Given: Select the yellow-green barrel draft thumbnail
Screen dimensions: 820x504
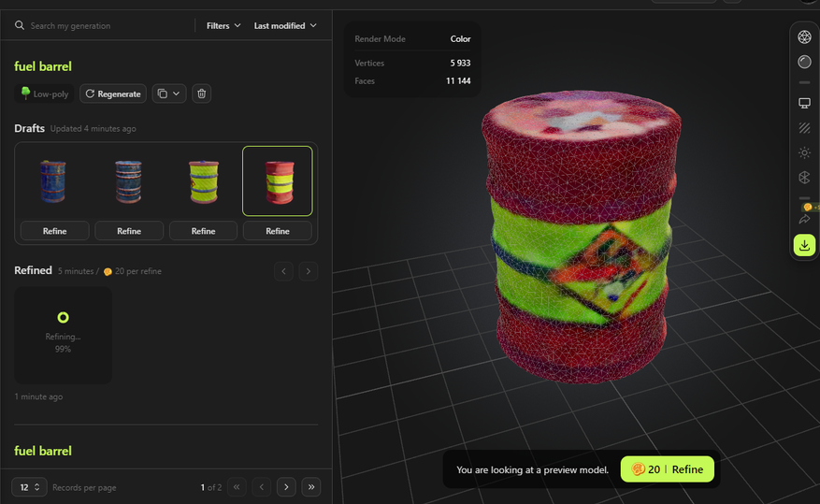Looking at the screenshot, I should click(203, 181).
